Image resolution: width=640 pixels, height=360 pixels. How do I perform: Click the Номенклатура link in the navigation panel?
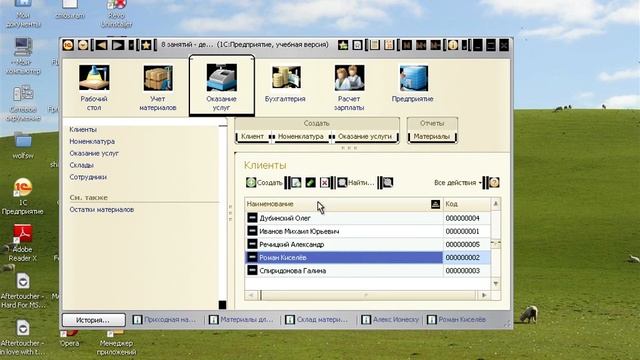click(92, 141)
